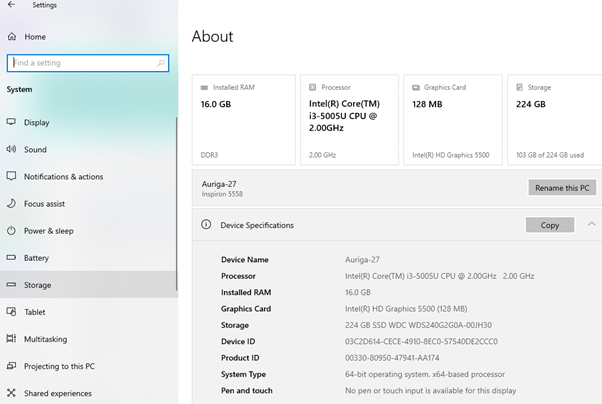Viewport: 602px width, 404px height.
Task: Click the Power & sleep icon
Action: [11, 230]
